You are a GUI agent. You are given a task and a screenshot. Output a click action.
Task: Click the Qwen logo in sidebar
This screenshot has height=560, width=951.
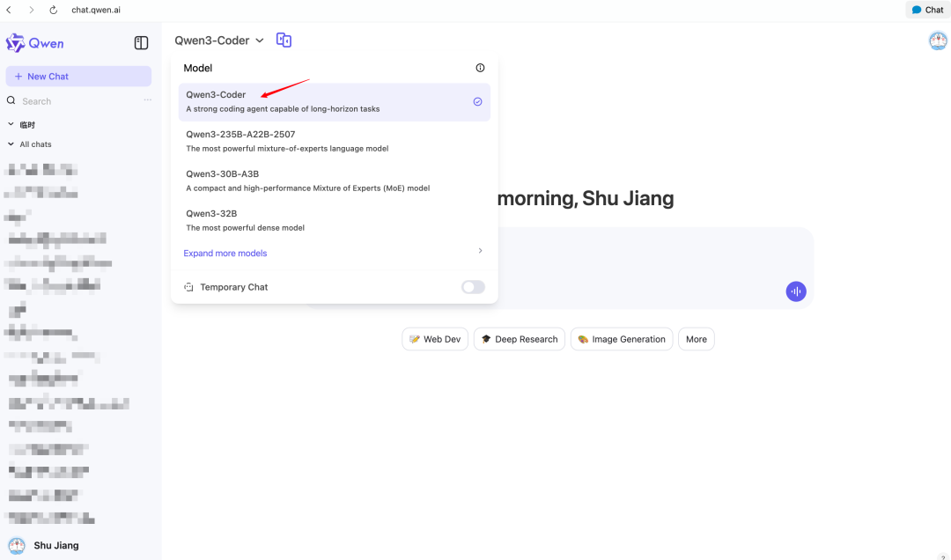(x=34, y=43)
